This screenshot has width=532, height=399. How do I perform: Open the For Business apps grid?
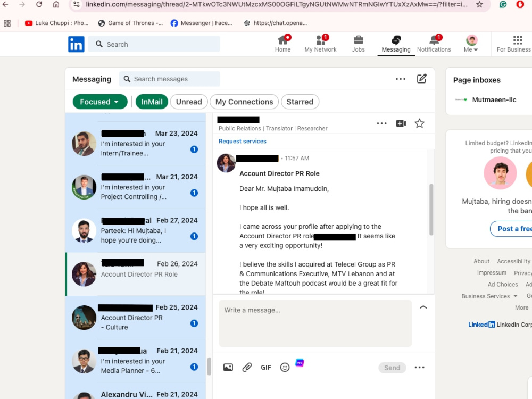point(514,44)
